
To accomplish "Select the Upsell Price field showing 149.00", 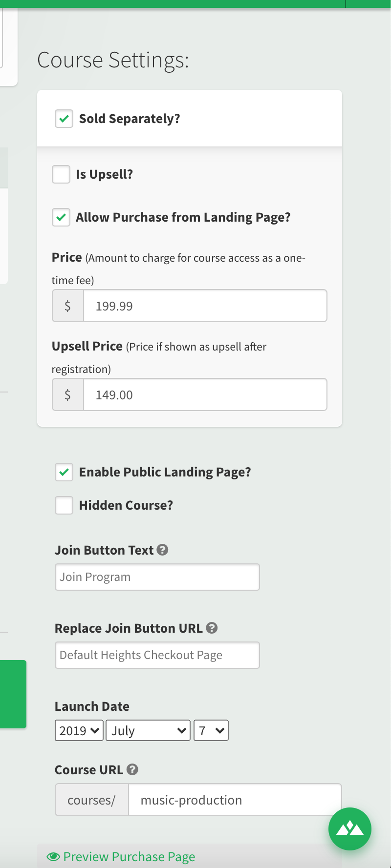I will coord(205,394).
